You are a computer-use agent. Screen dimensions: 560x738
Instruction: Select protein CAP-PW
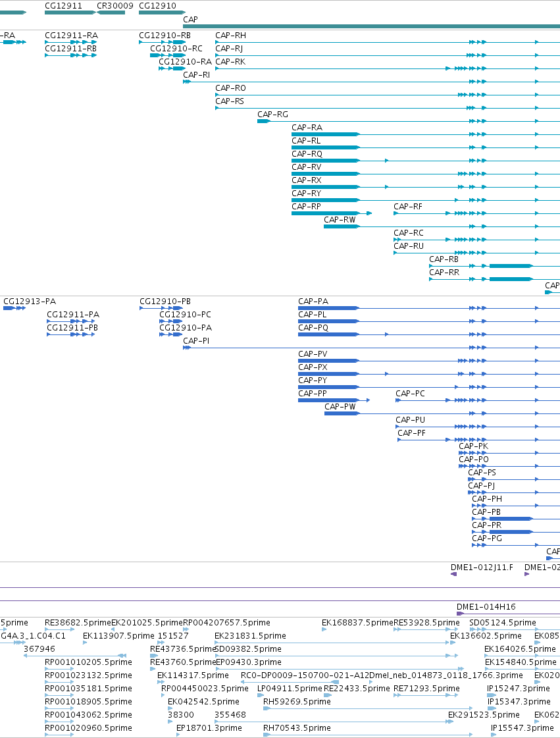[x=442, y=413]
